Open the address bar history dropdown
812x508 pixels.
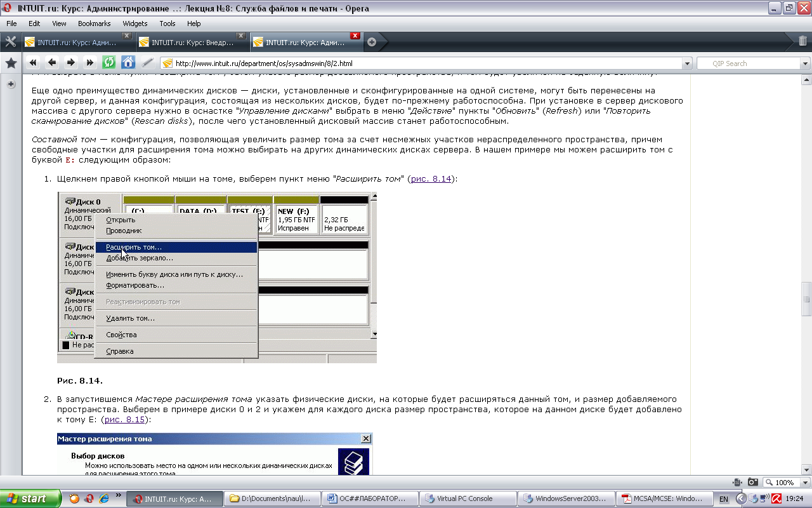click(x=686, y=63)
